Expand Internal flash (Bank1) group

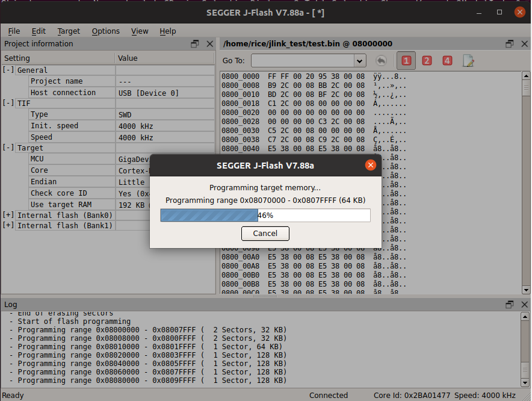8,225
